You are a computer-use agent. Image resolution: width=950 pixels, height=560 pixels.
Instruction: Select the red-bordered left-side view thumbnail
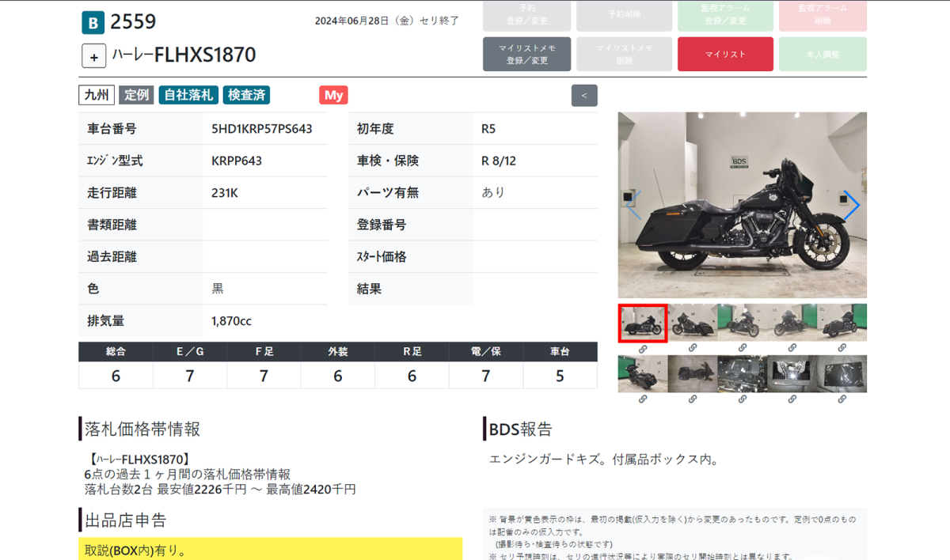pyautogui.click(x=643, y=323)
